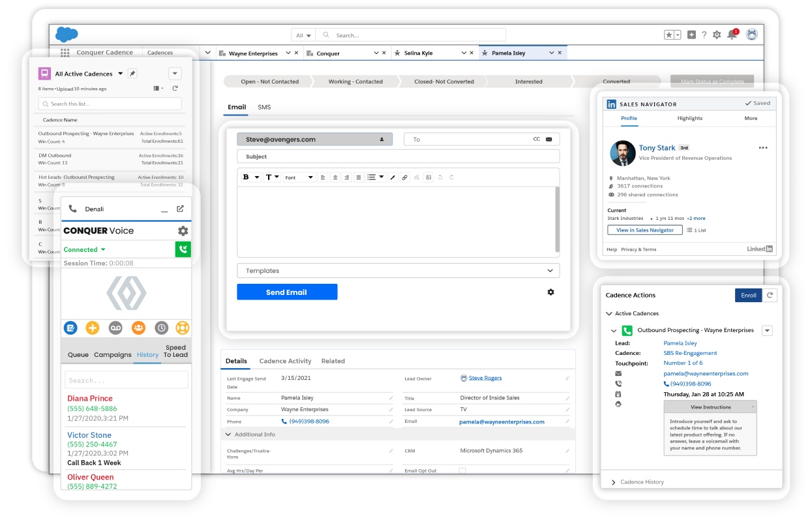The image size is (812, 522).
Task: View notifications bell with red badge
Action: (732, 35)
